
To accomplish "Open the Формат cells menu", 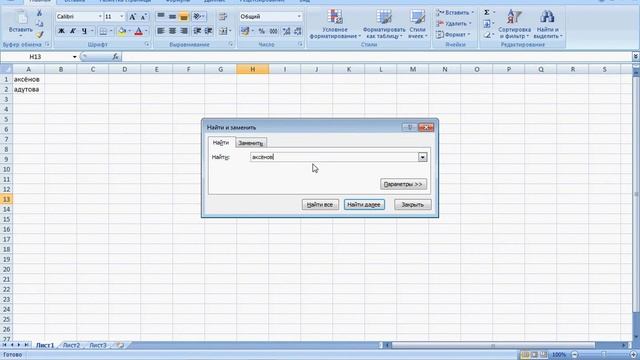I will point(453,35).
